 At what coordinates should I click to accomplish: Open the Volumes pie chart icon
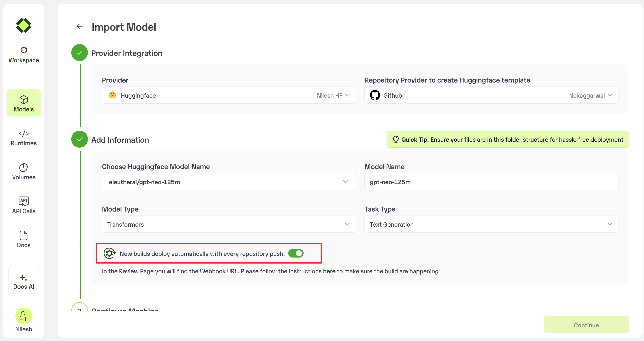(x=24, y=167)
